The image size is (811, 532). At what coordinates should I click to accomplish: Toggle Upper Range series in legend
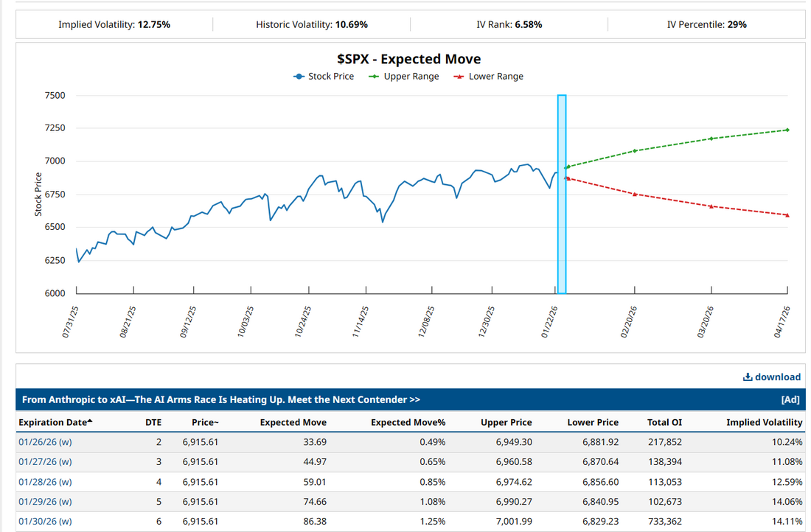[x=403, y=77]
